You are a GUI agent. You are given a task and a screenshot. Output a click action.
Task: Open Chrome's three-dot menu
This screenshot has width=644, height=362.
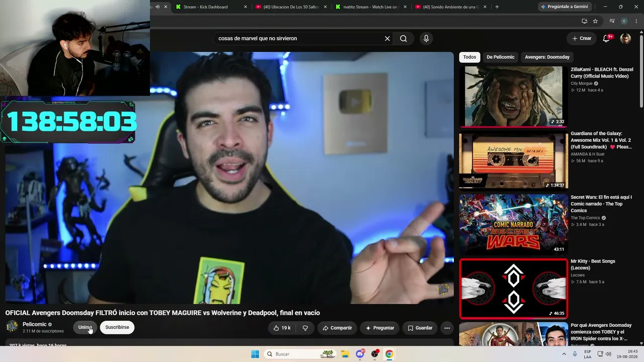point(636,21)
